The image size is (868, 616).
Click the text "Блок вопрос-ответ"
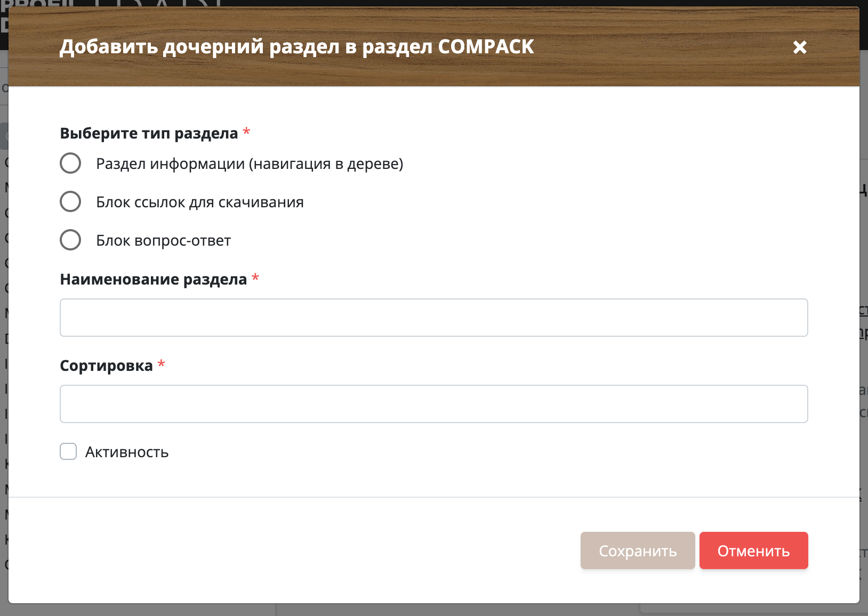(x=163, y=240)
